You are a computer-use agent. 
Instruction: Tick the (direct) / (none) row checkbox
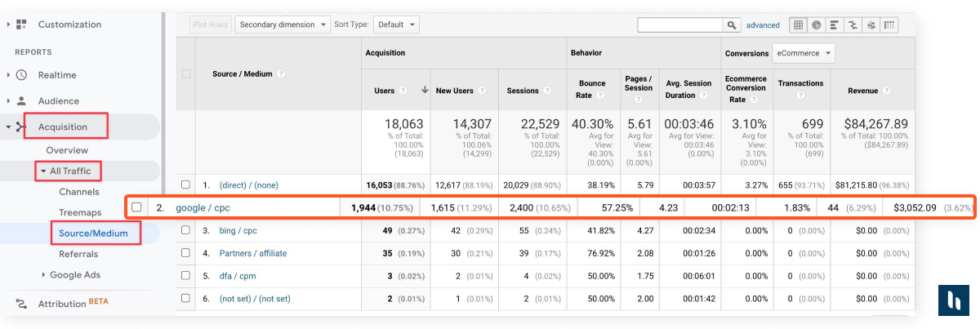[x=186, y=185]
